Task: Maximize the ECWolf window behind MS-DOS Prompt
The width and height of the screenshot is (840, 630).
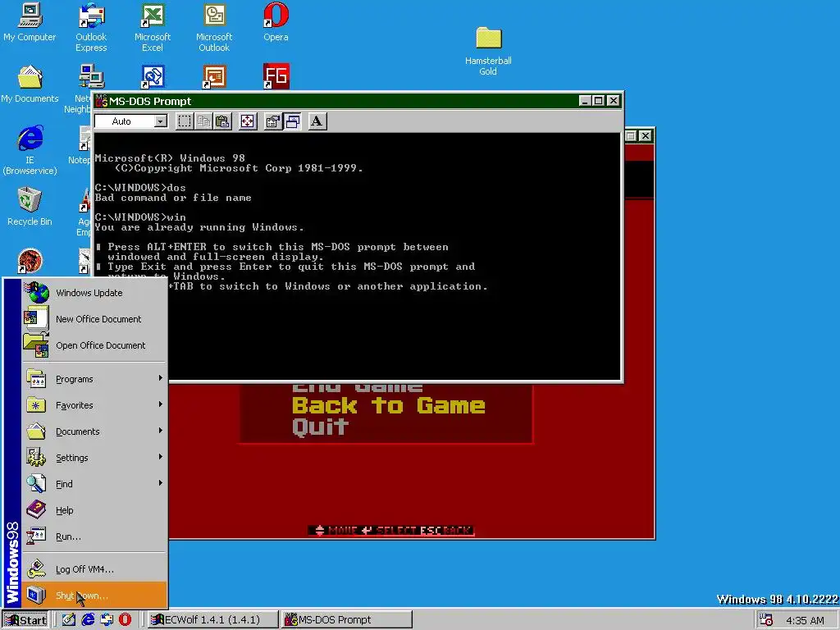Action: point(631,136)
